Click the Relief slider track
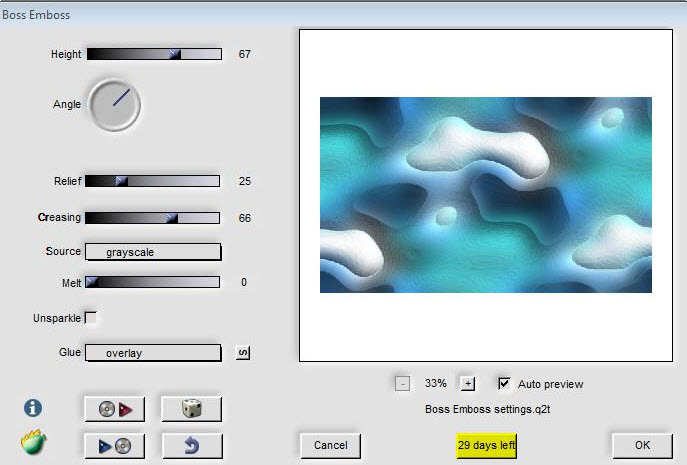687x465 pixels. pos(152,181)
